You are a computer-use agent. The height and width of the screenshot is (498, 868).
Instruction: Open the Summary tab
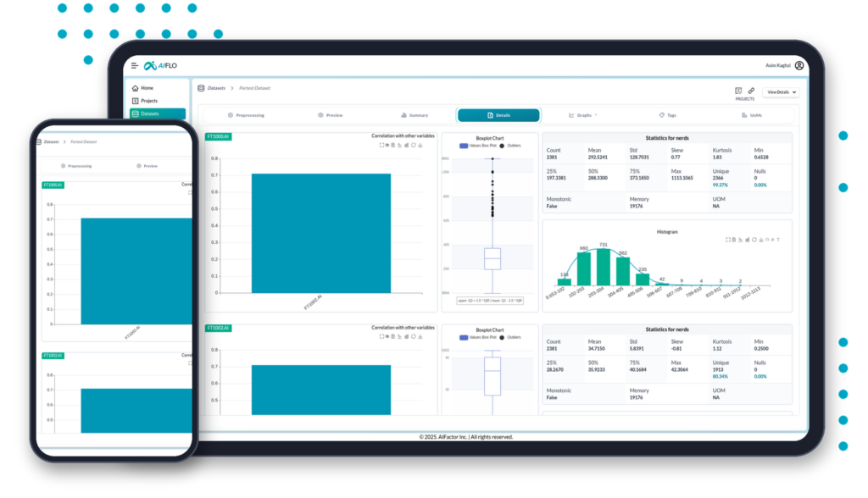pos(414,115)
